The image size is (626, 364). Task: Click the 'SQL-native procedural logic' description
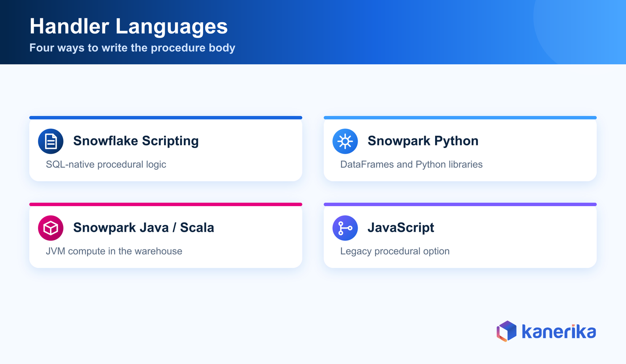[x=106, y=165]
